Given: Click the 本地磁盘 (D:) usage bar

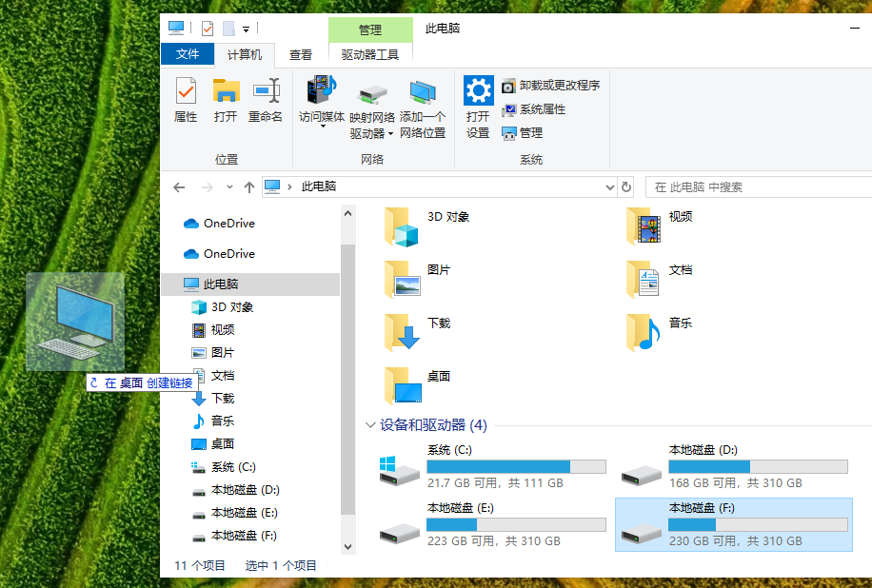Looking at the screenshot, I should click(758, 466).
